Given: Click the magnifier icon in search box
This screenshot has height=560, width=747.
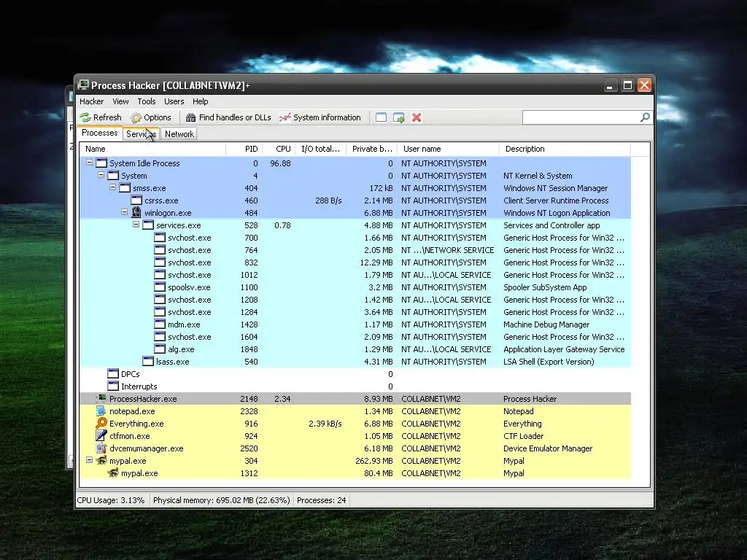Looking at the screenshot, I should [645, 117].
